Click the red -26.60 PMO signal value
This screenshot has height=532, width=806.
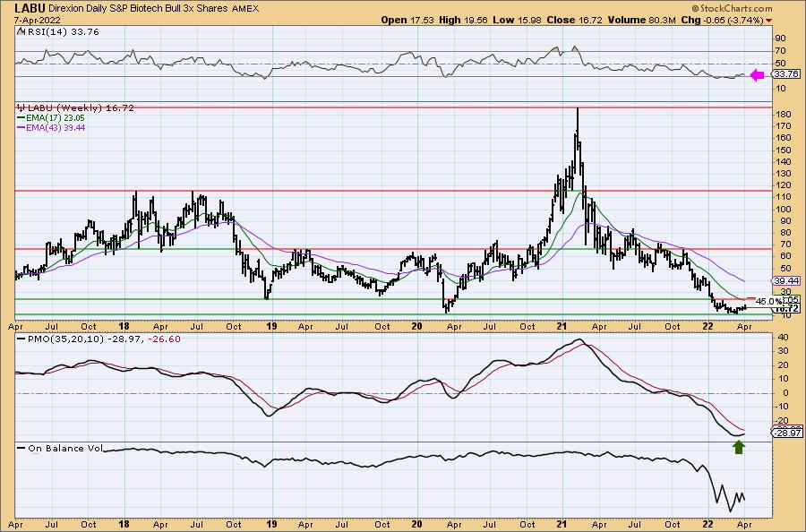coord(165,339)
